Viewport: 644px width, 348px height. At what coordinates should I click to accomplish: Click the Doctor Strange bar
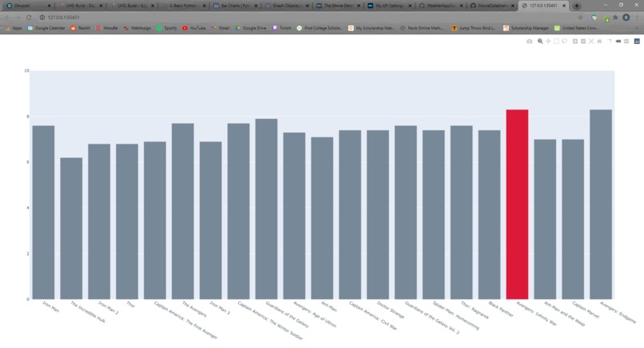[378, 215]
